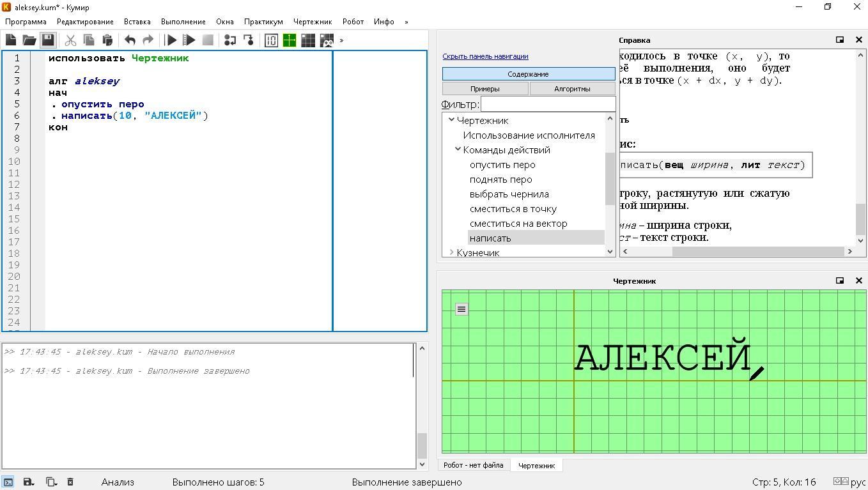This screenshot has width=868, height=490.
Task: Click the Скрыть панель навигации link
Action: 485,56
